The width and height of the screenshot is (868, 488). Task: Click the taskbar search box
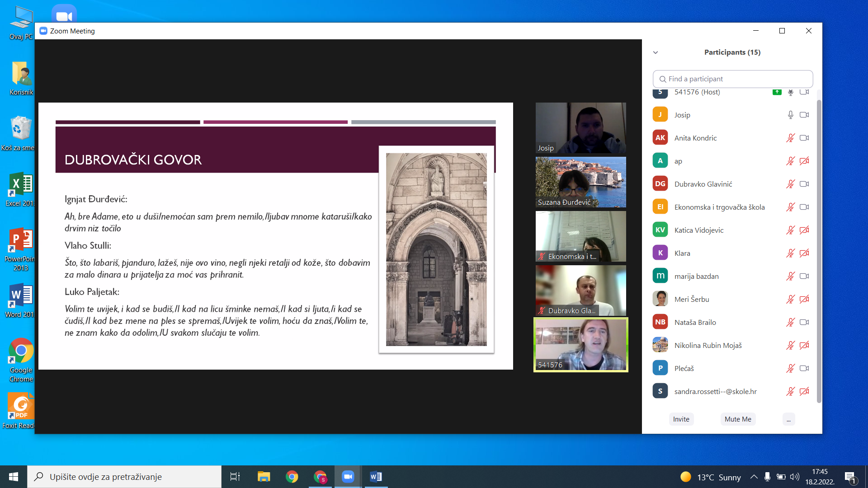pyautogui.click(x=124, y=477)
